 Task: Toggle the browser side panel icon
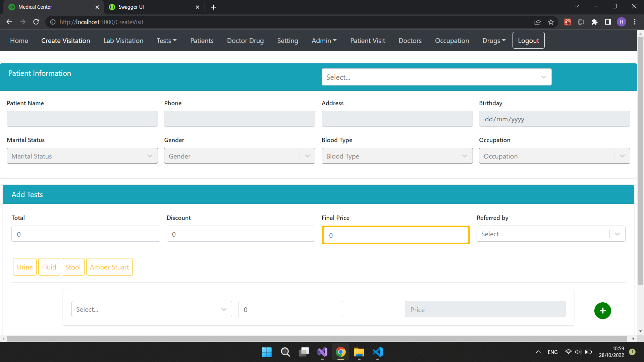click(x=608, y=22)
